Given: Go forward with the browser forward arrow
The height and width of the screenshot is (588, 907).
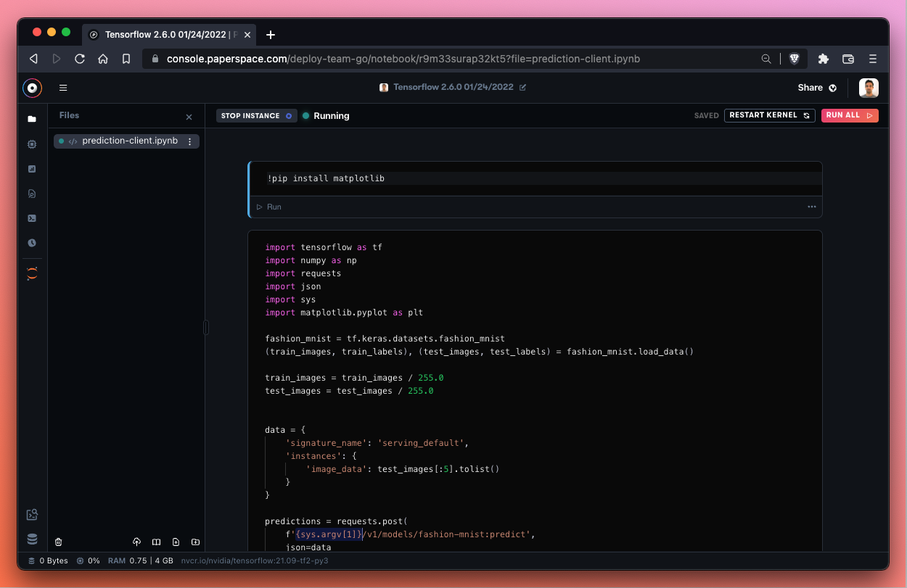Looking at the screenshot, I should 57,59.
